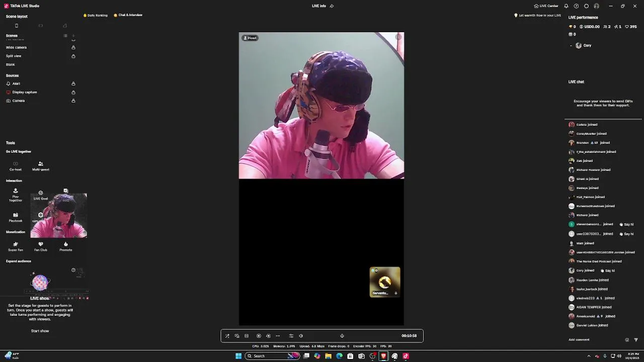Add a new scene with plus icon
Screen dimensions: 644x362
(73, 36)
